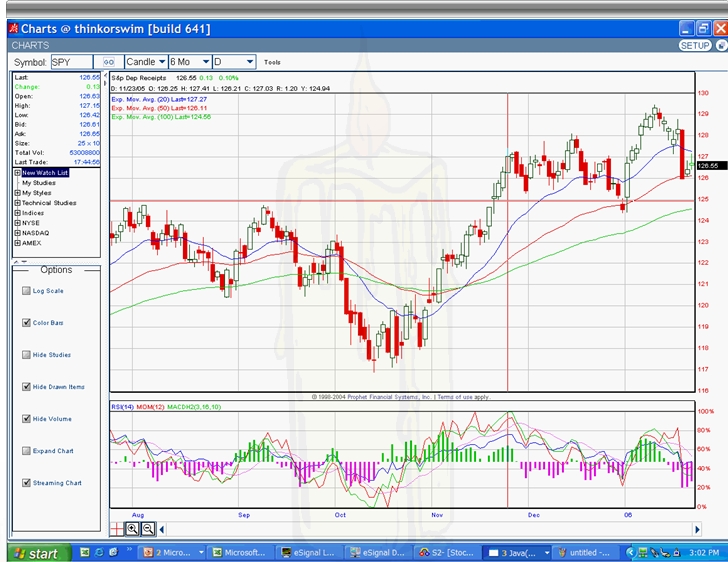Enable the Log Scale checkbox
728x562 pixels.
(x=26, y=291)
